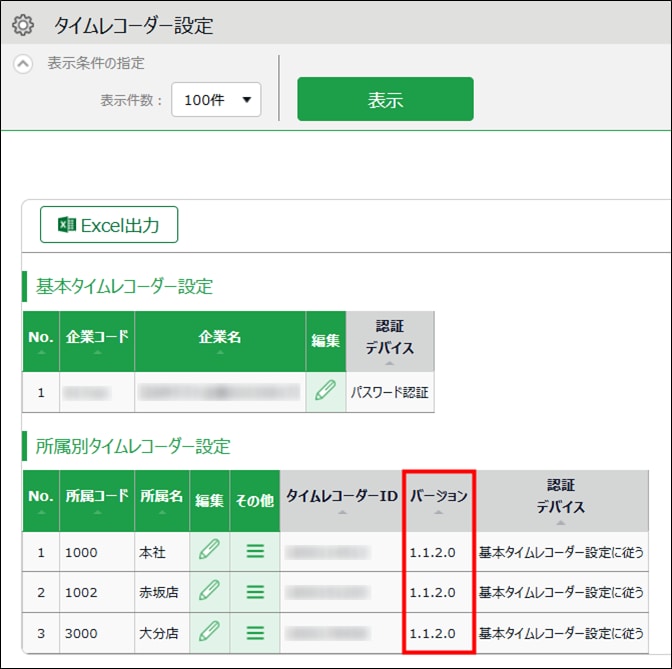Click the 本社 department name cell
The image size is (672, 669).
[162, 552]
